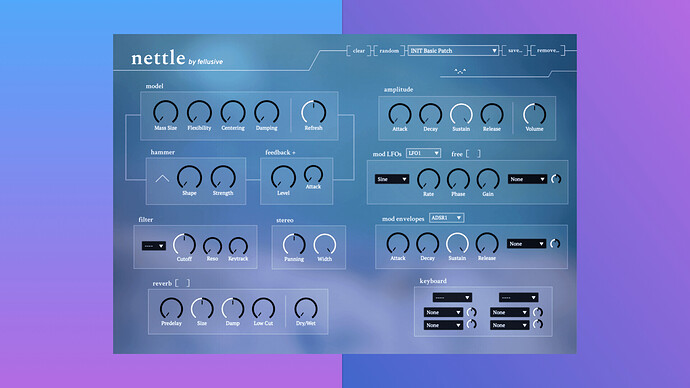Click the hammer Strength knob
Image resolution: width=690 pixels, height=388 pixels.
coord(223,178)
